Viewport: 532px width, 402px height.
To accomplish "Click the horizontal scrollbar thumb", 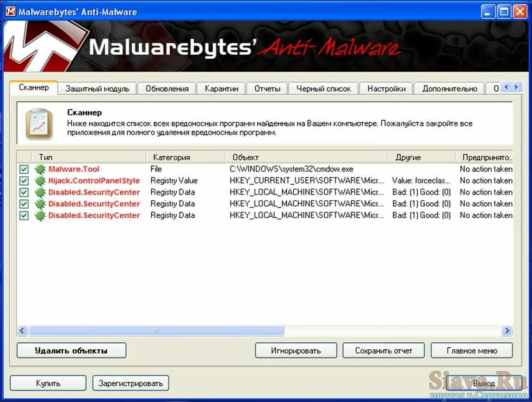I will [156, 331].
